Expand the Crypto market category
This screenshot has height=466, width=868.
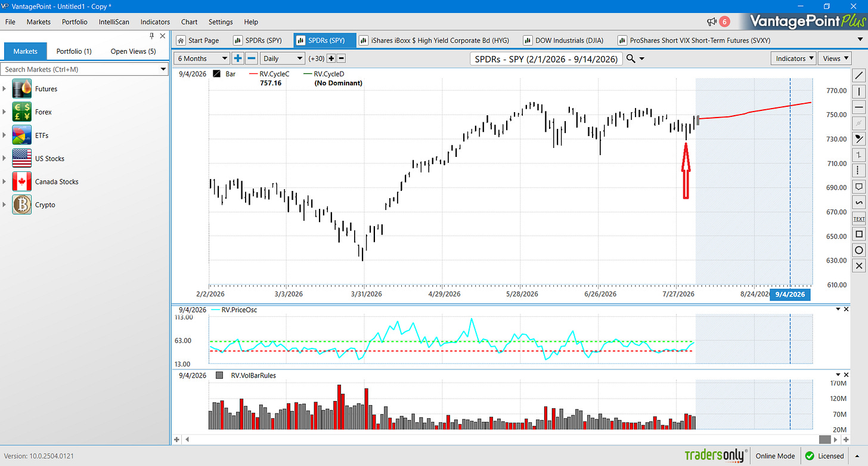(x=5, y=205)
